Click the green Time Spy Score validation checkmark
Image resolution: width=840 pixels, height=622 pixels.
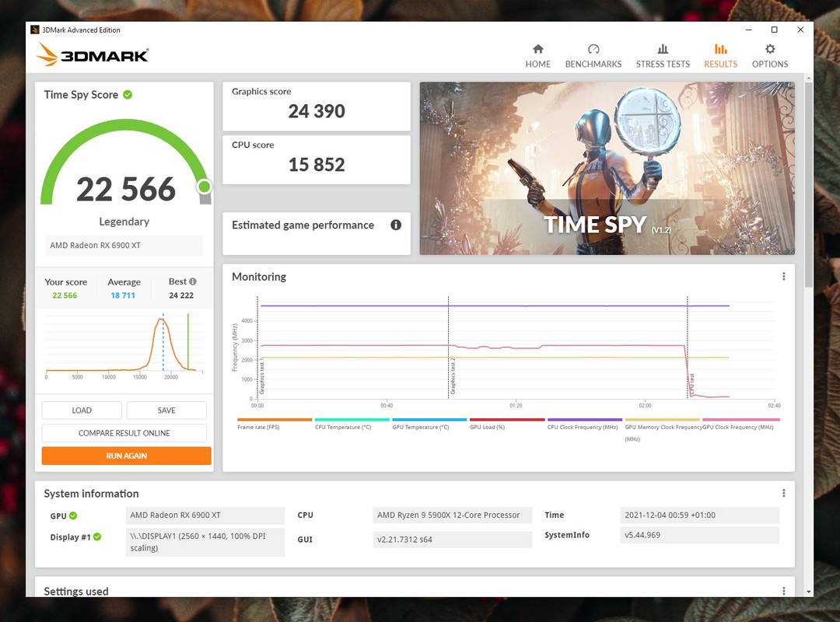coord(128,95)
